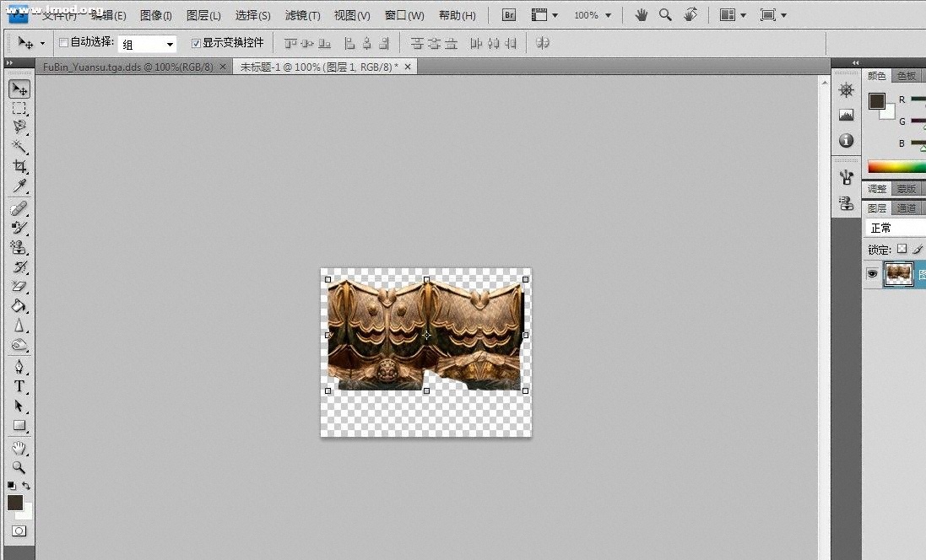The image size is (926, 560).
Task: Switch to the 通道 panel tab
Action: [x=907, y=208]
